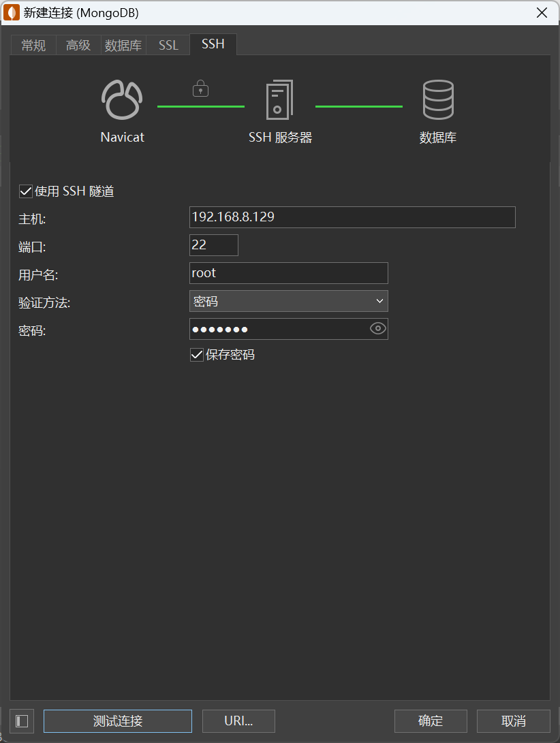Toggle the side panel icon beside Test Connection

(x=22, y=721)
